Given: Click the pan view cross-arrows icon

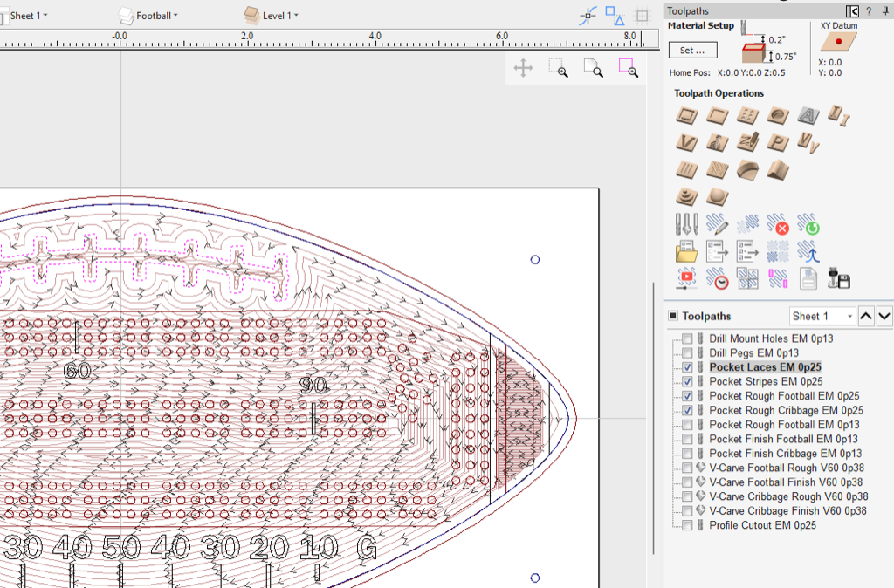Looking at the screenshot, I should [523, 68].
